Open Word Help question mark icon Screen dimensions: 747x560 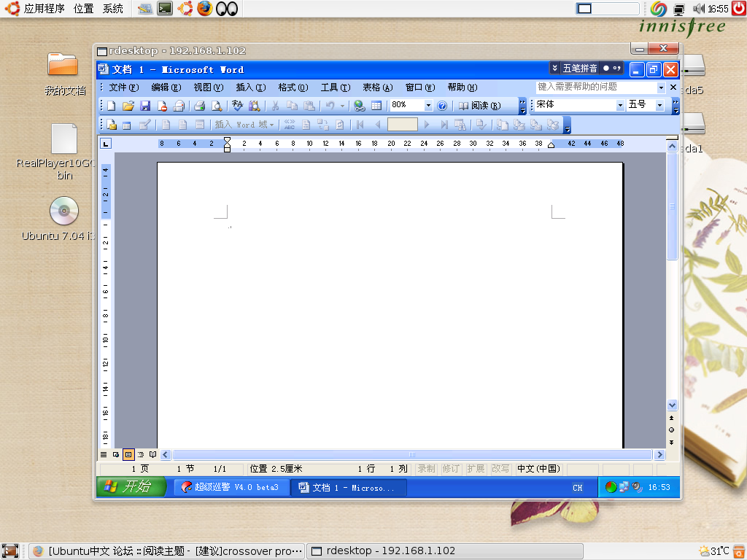coord(442,106)
